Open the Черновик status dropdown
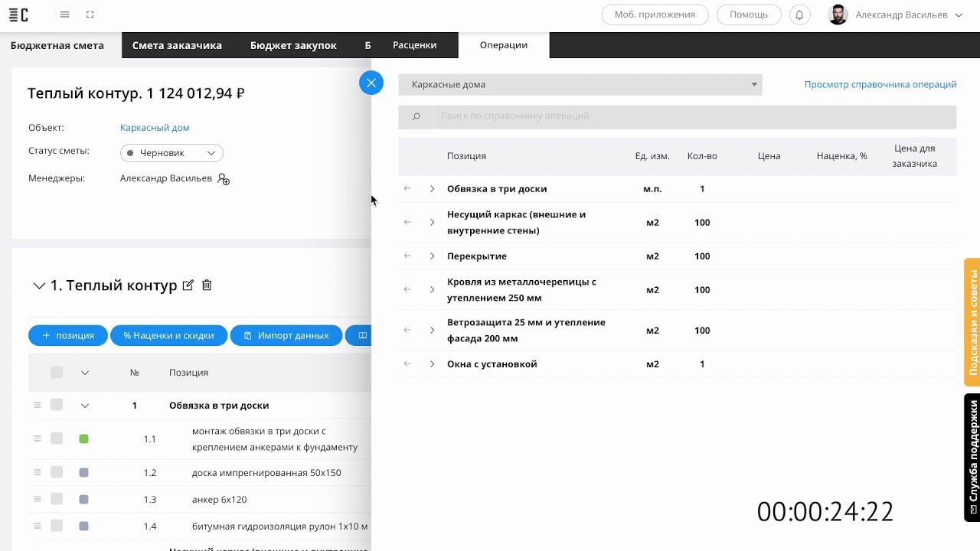 point(171,153)
